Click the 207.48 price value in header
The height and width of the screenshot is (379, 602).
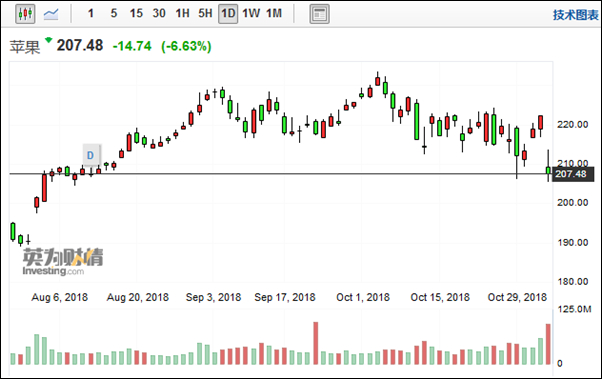[x=80, y=45]
